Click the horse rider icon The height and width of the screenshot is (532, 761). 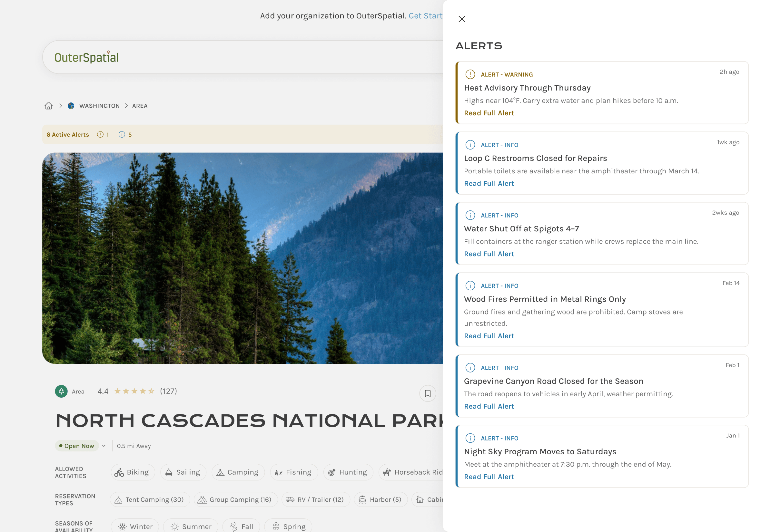pyautogui.click(x=387, y=472)
